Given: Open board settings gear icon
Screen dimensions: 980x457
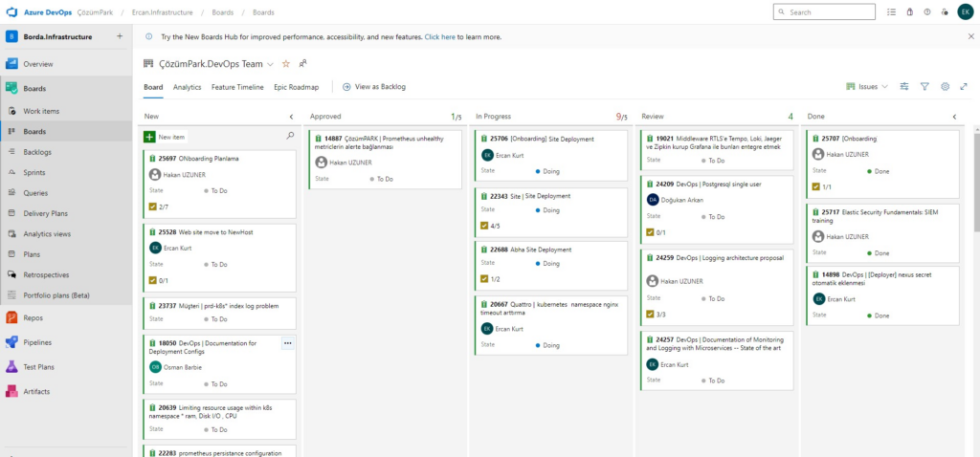Looking at the screenshot, I should click(945, 87).
